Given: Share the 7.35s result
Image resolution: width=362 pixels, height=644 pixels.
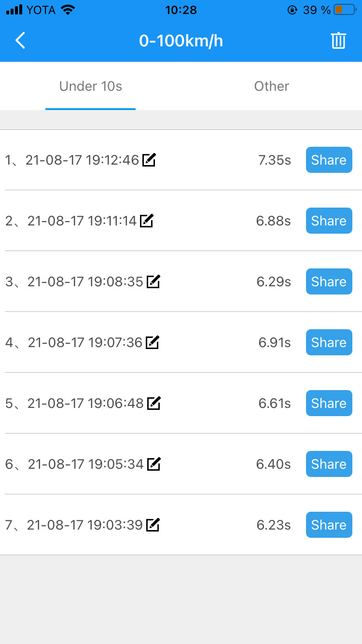Looking at the screenshot, I should 329,160.
